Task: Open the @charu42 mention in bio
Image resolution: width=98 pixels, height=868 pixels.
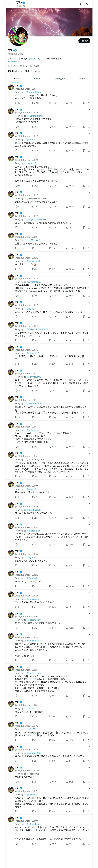Action: (x=34, y=58)
